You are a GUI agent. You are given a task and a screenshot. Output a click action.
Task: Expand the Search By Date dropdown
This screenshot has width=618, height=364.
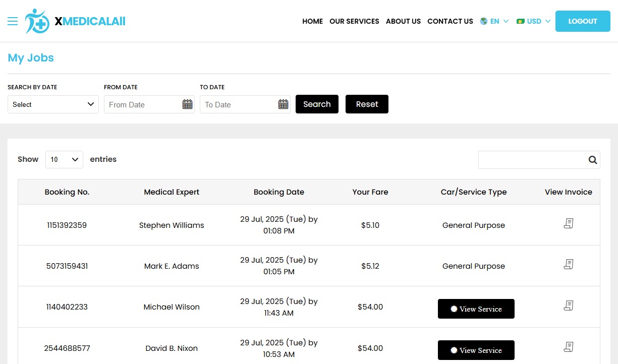point(53,104)
